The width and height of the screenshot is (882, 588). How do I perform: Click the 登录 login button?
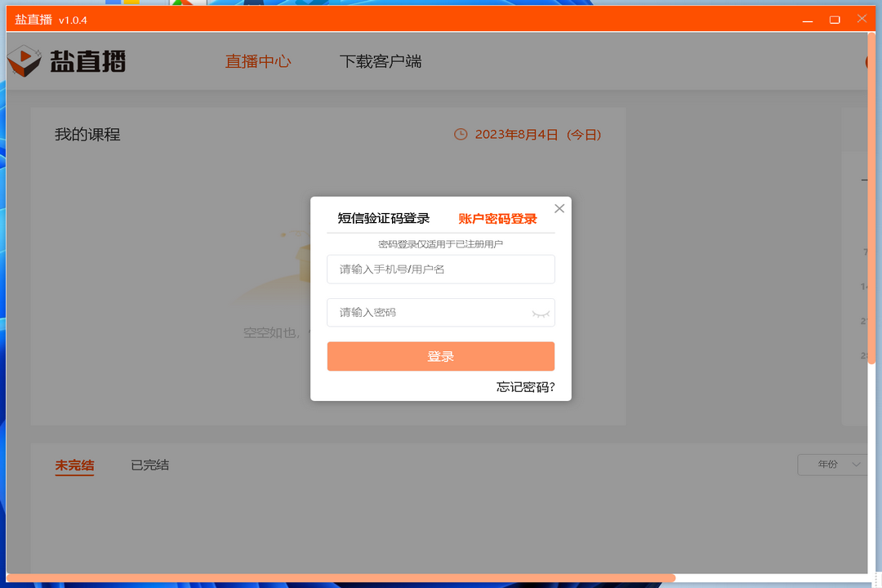[440, 356]
